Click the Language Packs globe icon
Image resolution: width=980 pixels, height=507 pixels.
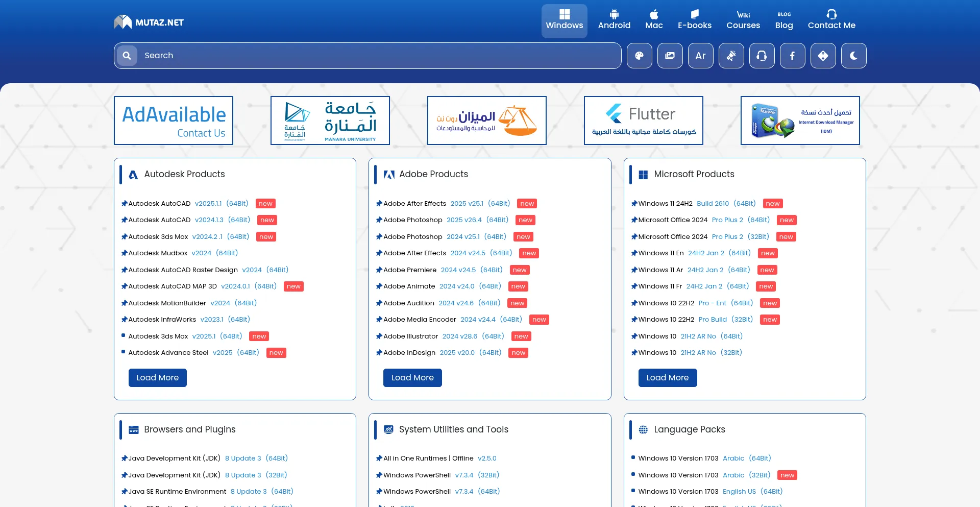643,430
